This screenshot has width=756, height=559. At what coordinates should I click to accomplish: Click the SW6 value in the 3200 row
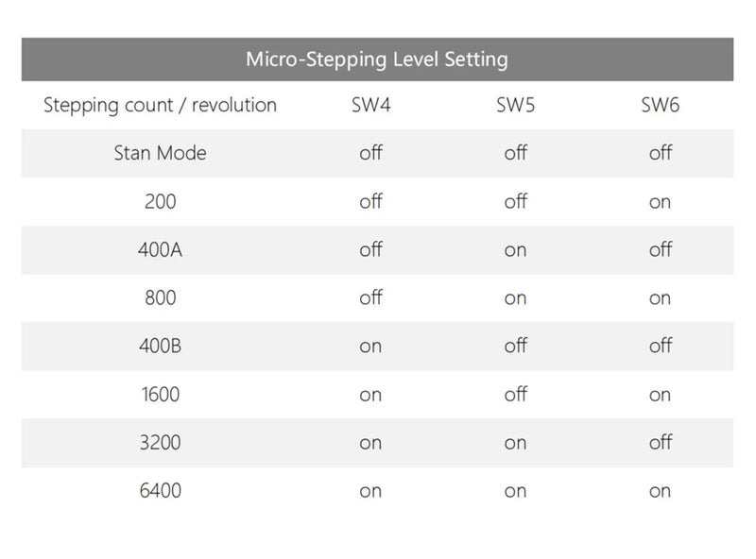pyautogui.click(x=660, y=443)
